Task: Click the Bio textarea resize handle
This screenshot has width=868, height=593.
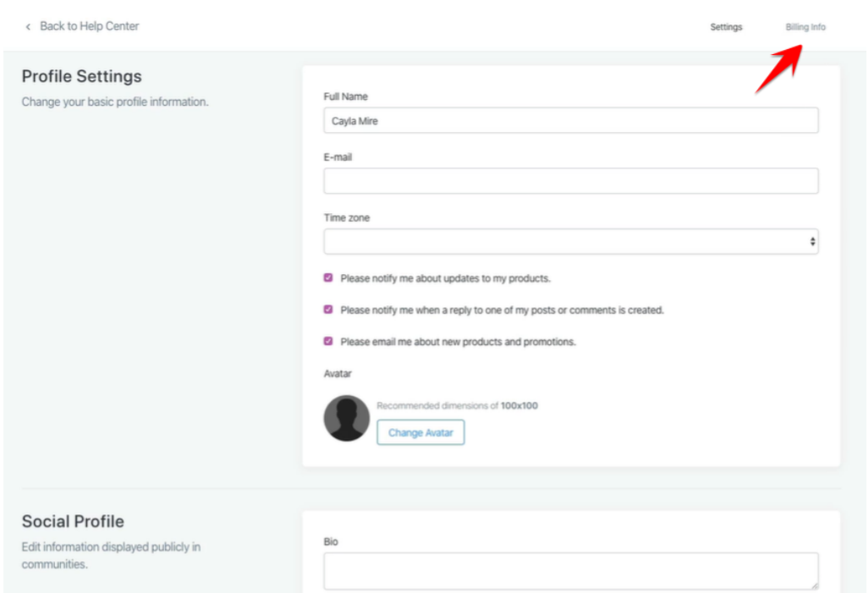Action: click(x=814, y=585)
